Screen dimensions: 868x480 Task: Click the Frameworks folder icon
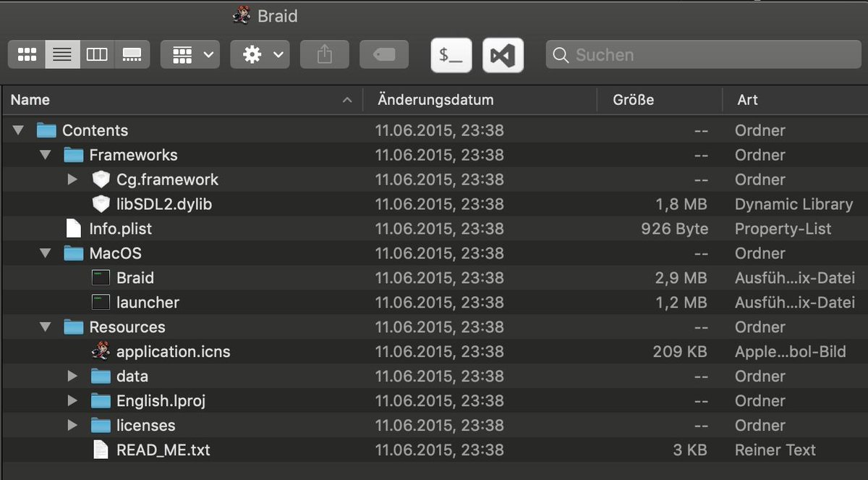[x=73, y=155]
